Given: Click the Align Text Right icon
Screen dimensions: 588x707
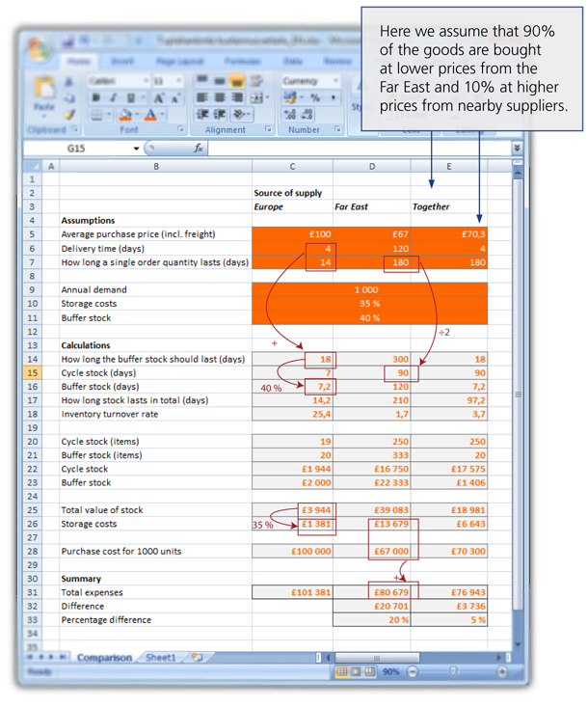Looking at the screenshot, I should click(x=237, y=97).
